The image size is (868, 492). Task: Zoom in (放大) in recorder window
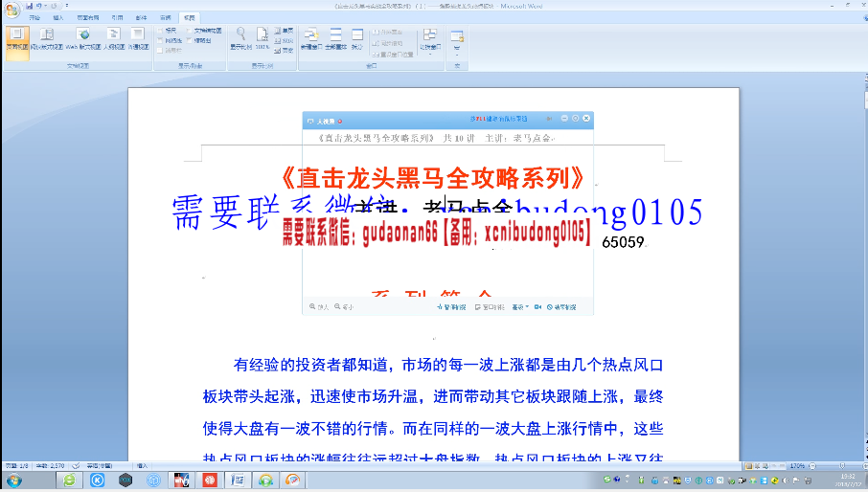319,307
